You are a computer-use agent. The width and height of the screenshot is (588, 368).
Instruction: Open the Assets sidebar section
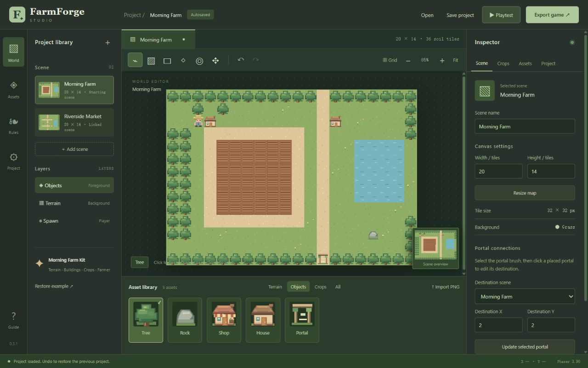tap(14, 89)
